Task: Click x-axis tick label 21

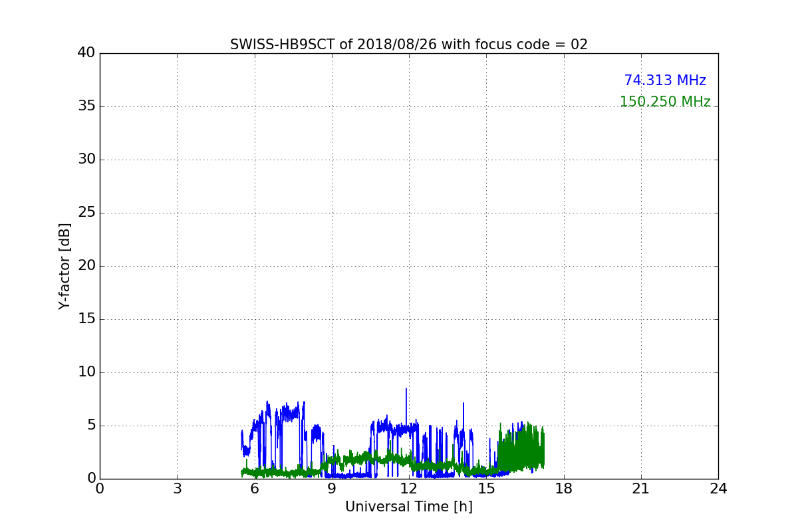Action: pyautogui.click(x=641, y=489)
